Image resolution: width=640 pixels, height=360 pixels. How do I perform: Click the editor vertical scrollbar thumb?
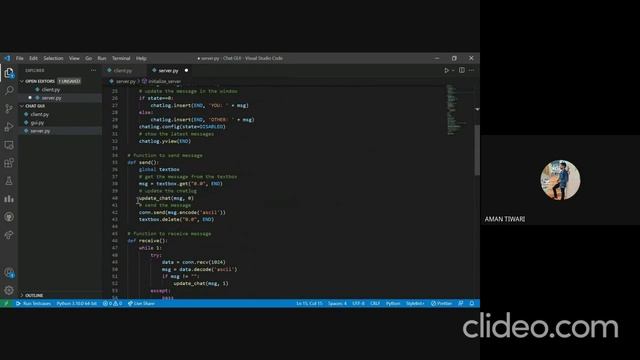477,150
